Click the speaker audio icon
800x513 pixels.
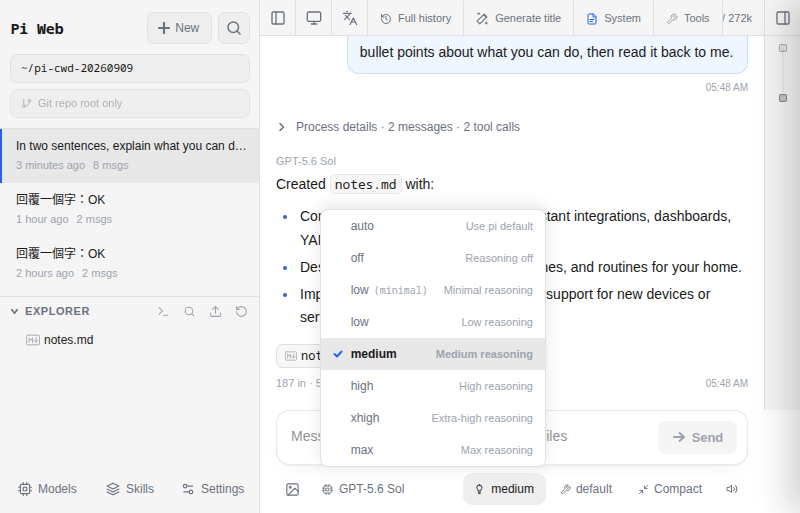click(732, 489)
